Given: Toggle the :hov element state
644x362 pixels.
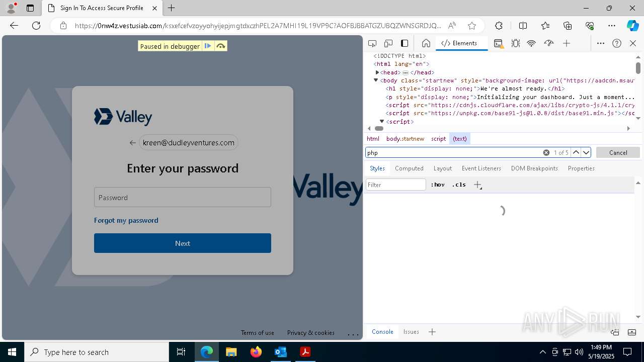Looking at the screenshot, I should click(x=438, y=185).
